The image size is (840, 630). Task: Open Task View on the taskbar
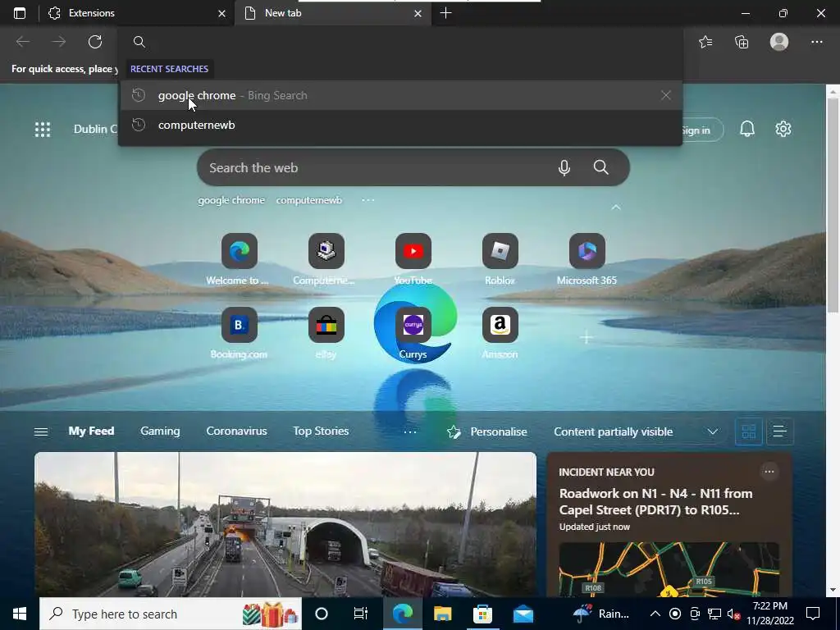tap(361, 614)
